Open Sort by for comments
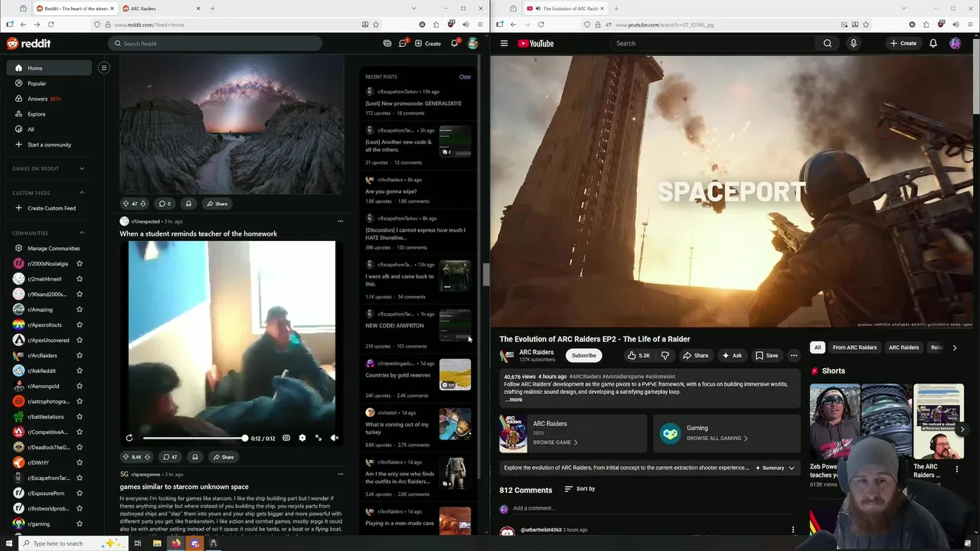The image size is (980, 551). (580, 489)
